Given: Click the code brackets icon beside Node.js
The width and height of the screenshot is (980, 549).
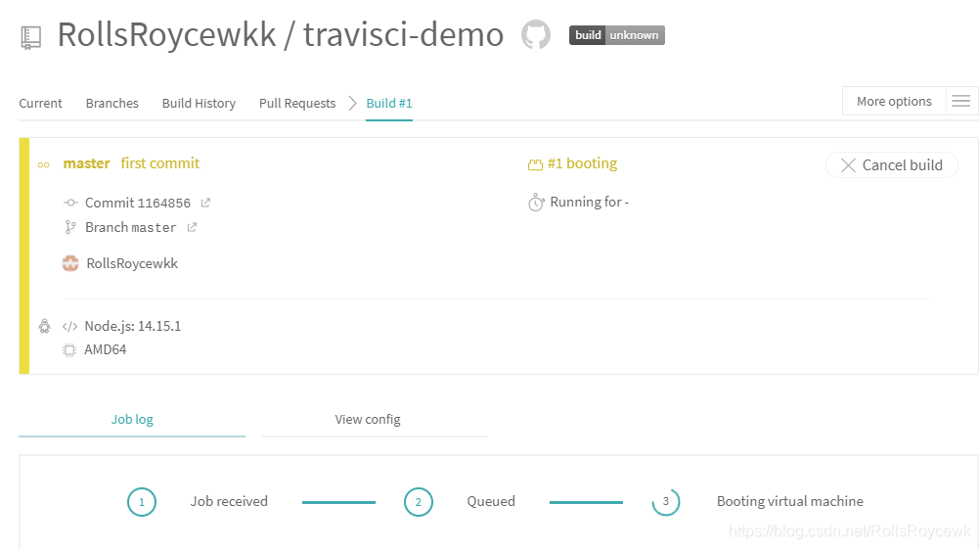Looking at the screenshot, I should (70, 327).
